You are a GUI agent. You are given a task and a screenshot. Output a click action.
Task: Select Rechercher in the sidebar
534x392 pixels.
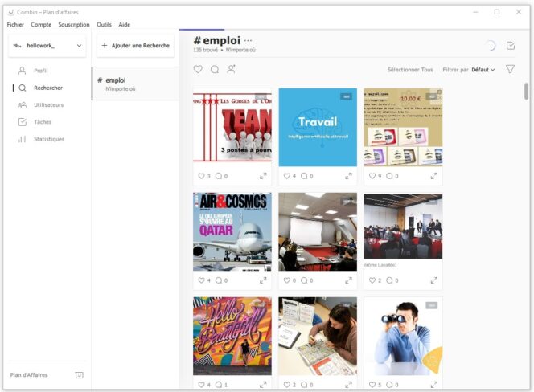[48, 88]
